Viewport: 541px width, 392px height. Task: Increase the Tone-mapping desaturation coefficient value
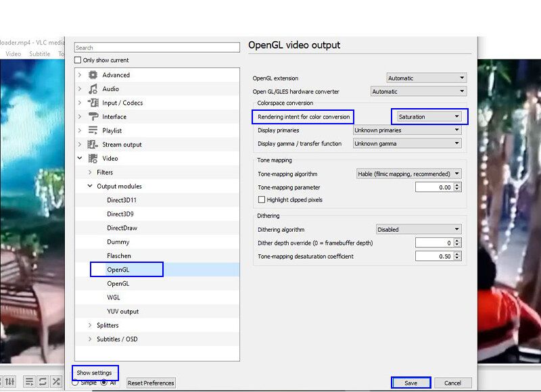(457, 253)
